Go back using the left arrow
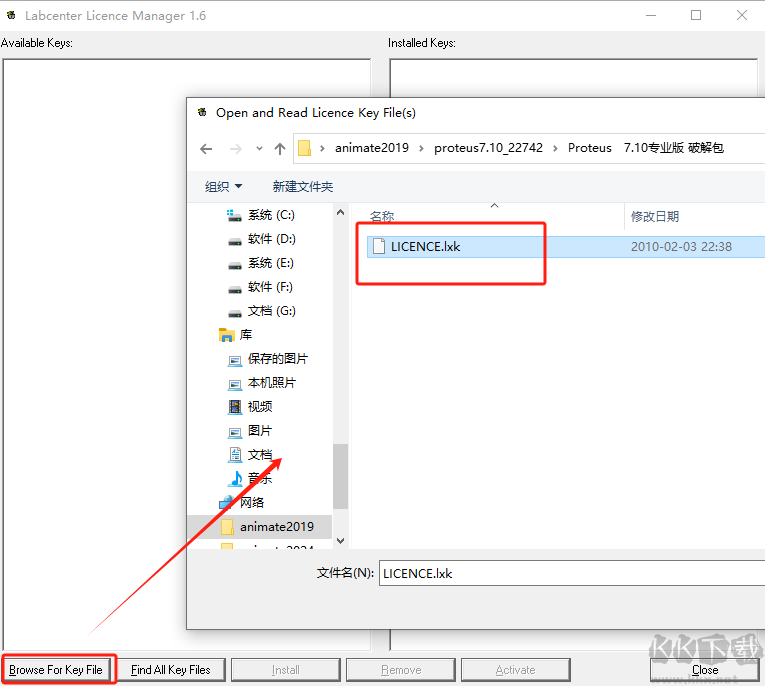The image size is (765, 686). point(206,148)
